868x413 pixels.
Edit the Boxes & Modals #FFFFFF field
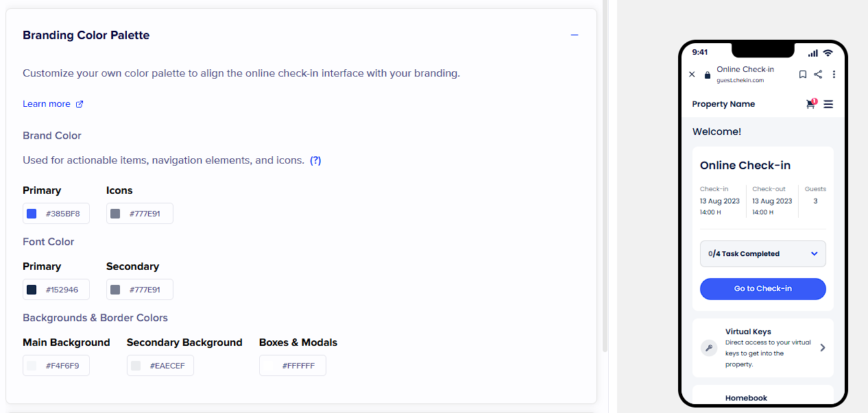(298, 366)
